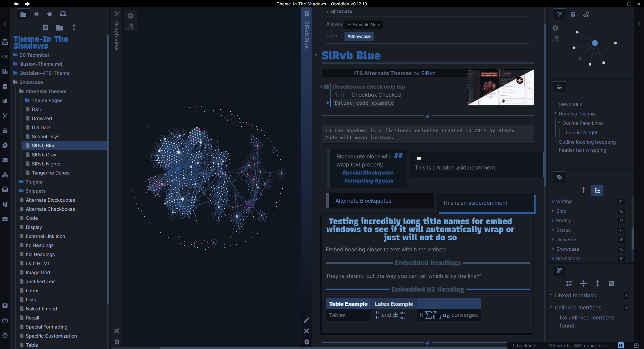
Task: Click the table ribbon icon
Action: pyautogui.click(x=5, y=71)
